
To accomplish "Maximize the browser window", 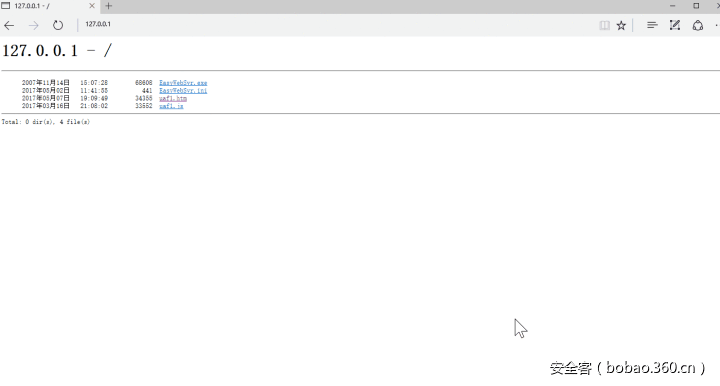I will click(696, 6).
